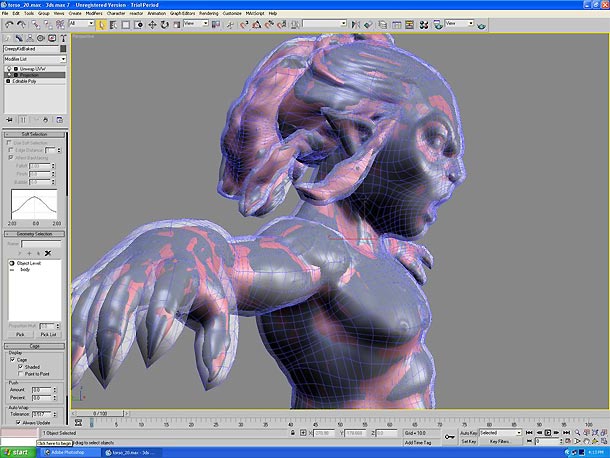The width and height of the screenshot is (610, 458).
Task: Click the Pick List button
Action: [x=49, y=334]
